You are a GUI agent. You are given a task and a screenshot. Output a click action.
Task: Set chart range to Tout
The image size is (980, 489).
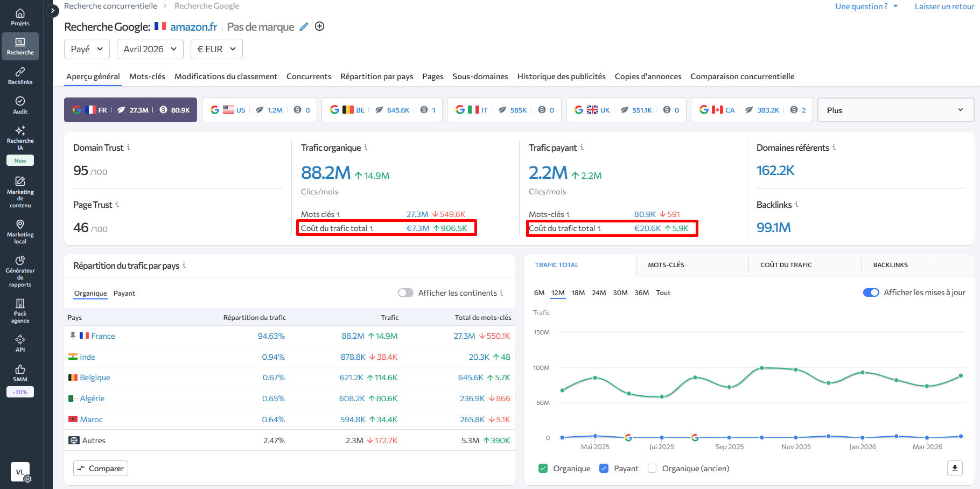pos(663,293)
